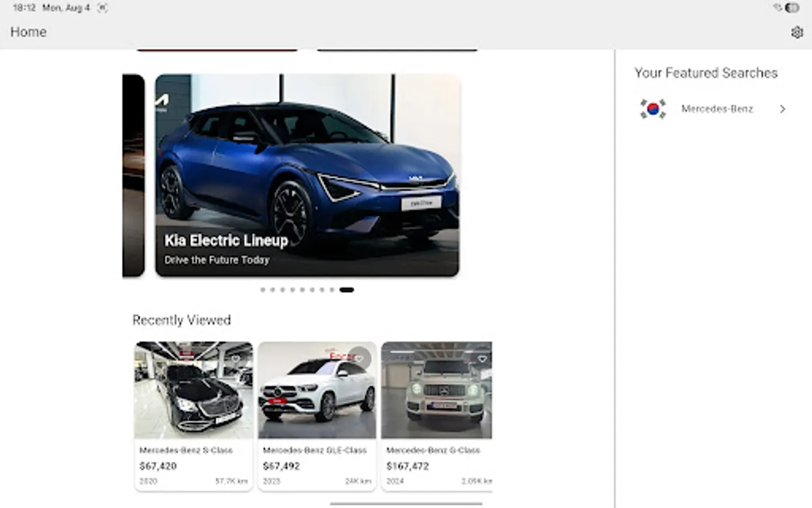Open the Mercedes-Benz S-Class title
Screen dimensions: 812x508
pyautogui.click(x=186, y=450)
